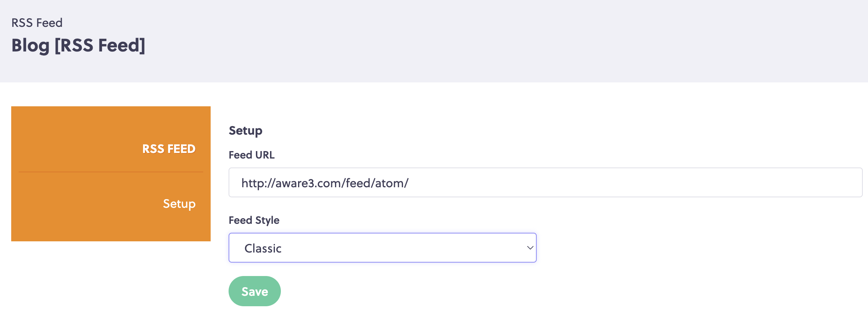868x326 pixels.
Task: Select the RSS FEED sidebar heading
Action: [169, 149]
